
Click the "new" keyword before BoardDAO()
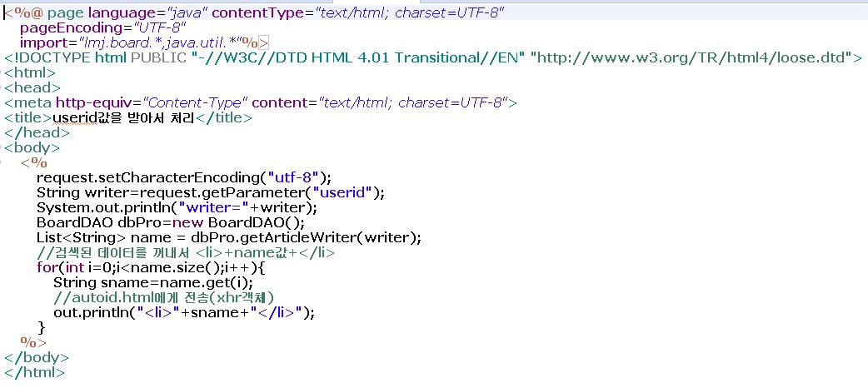click(188, 222)
